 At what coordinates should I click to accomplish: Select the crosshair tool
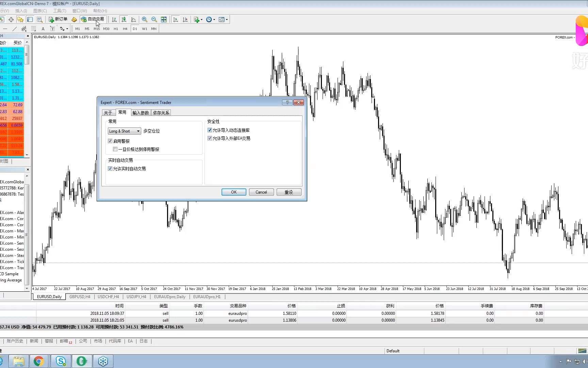tap(11, 19)
